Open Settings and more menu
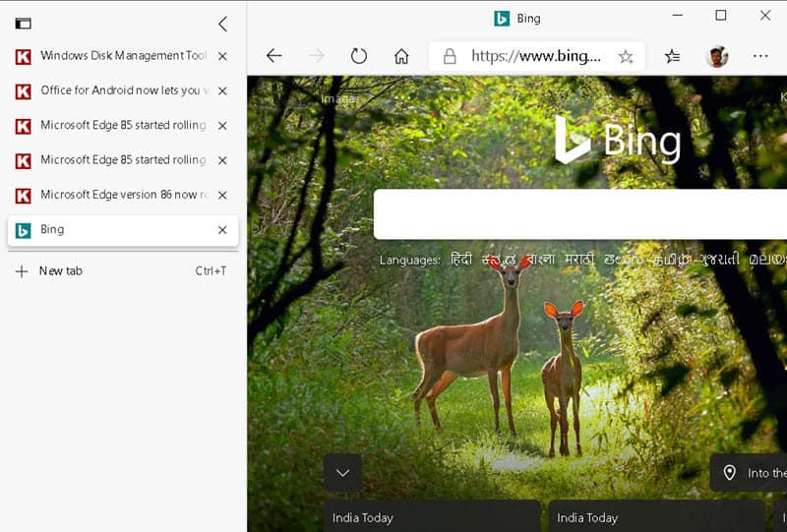The height and width of the screenshot is (532, 787). tap(760, 56)
